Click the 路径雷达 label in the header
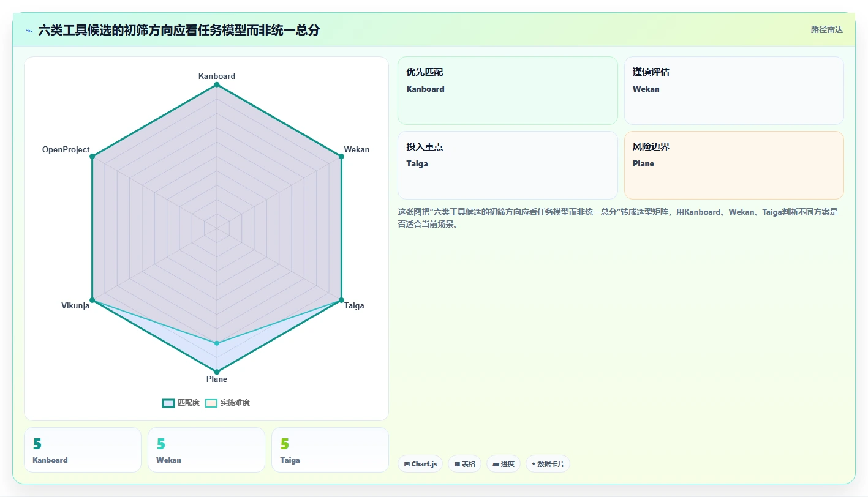 point(826,29)
